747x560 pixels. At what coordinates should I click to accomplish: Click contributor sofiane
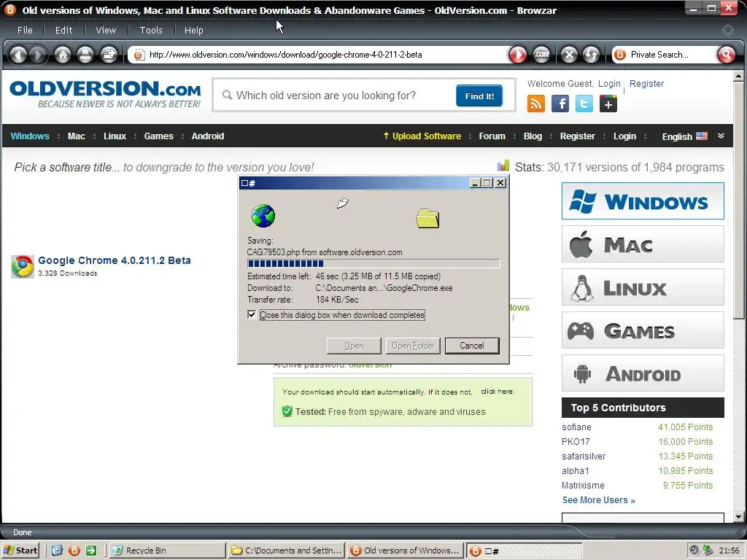[576, 427]
